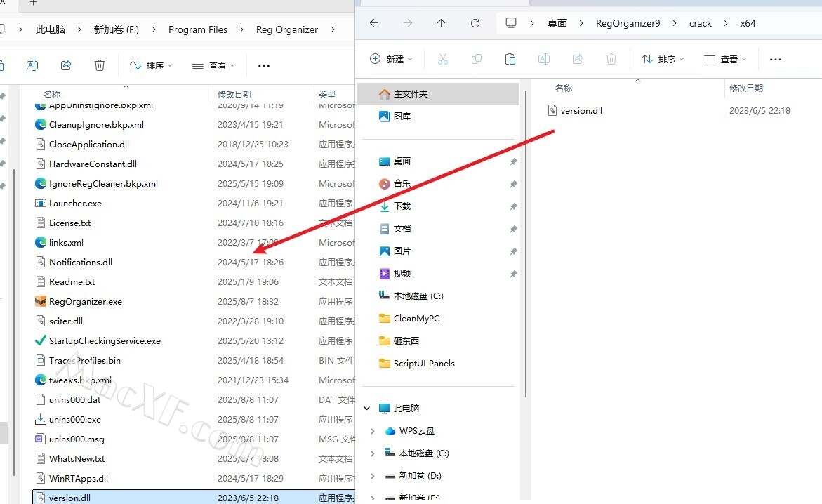Open the three-dot more menu in the x64 window
Viewport: 822px width, 504px height.
pos(776,59)
